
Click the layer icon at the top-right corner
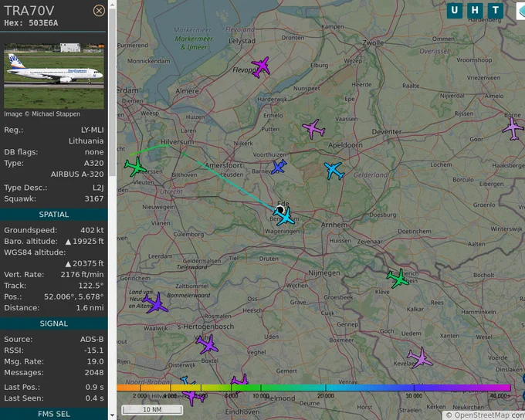[520, 11]
